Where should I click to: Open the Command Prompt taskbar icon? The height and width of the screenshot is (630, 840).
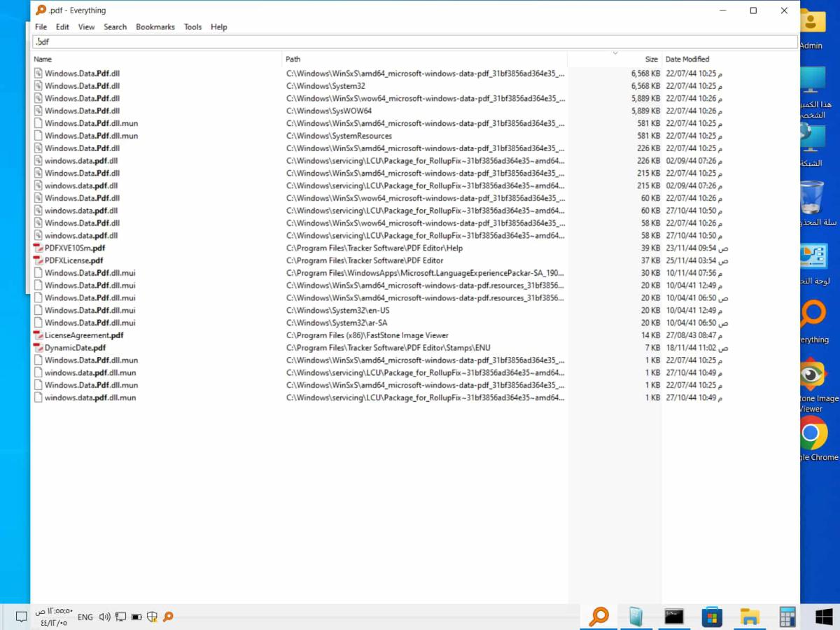pyautogui.click(x=674, y=617)
